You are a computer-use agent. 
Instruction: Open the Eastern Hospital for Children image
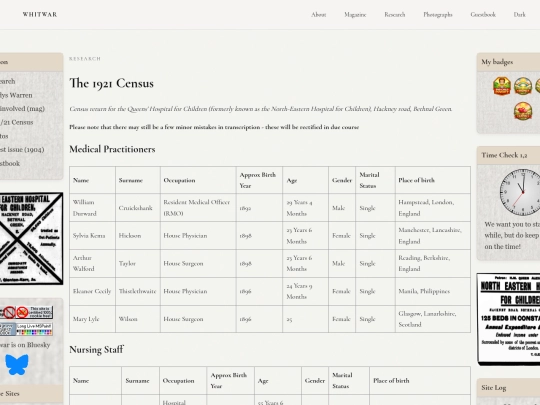click(x=31, y=238)
